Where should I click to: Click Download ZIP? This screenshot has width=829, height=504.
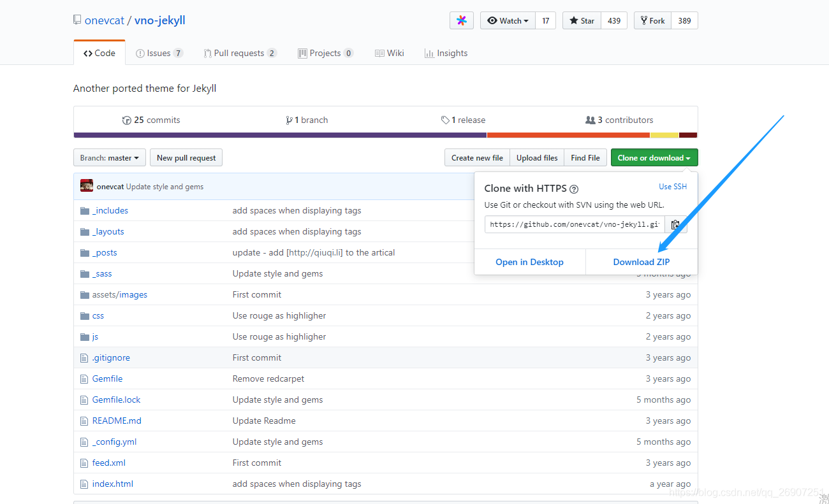(x=642, y=262)
